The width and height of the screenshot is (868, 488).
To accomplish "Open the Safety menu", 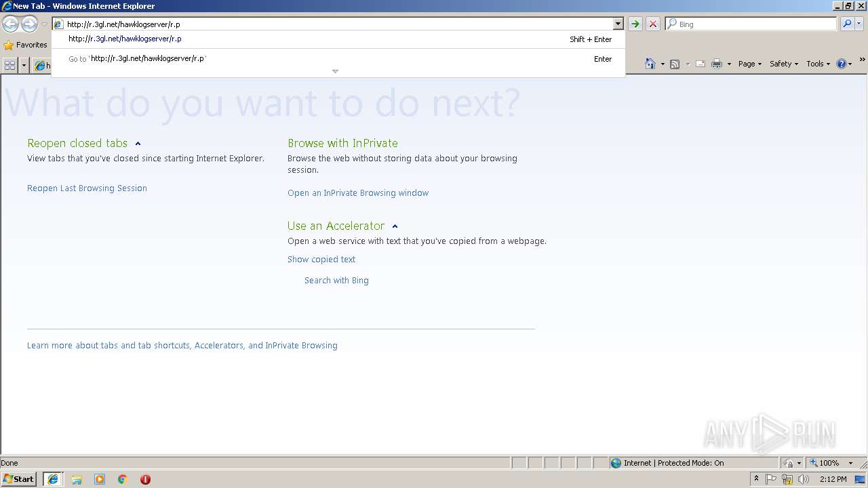I will pos(784,64).
